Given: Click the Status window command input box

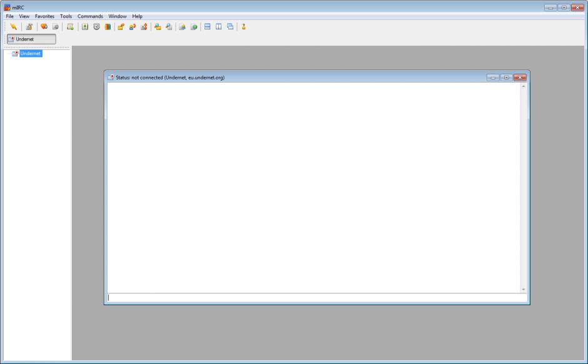Looking at the screenshot, I should click(x=317, y=298).
